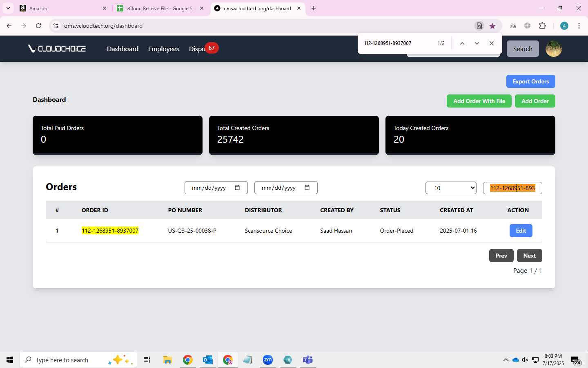The height and width of the screenshot is (368, 588).
Task: Go to next find result
Action: pyautogui.click(x=477, y=43)
